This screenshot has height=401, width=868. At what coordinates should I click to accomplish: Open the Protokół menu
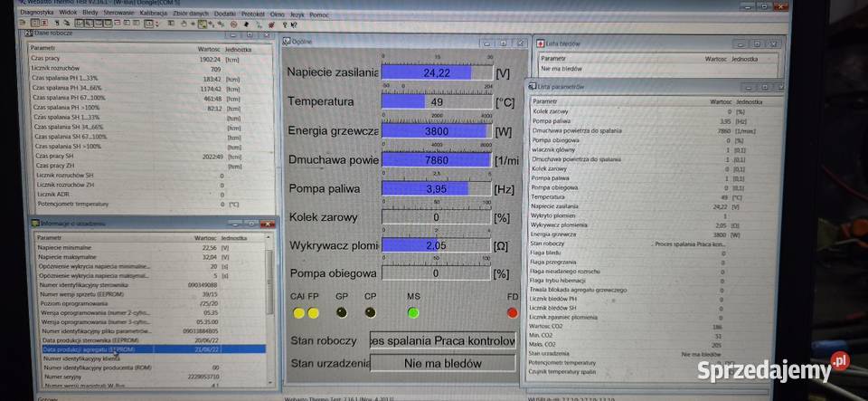click(x=253, y=14)
